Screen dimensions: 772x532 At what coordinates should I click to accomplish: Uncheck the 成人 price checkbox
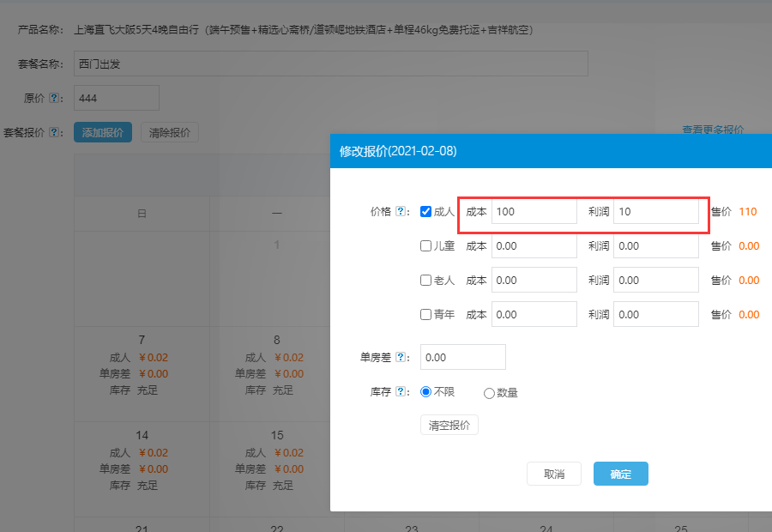pyautogui.click(x=426, y=212)
